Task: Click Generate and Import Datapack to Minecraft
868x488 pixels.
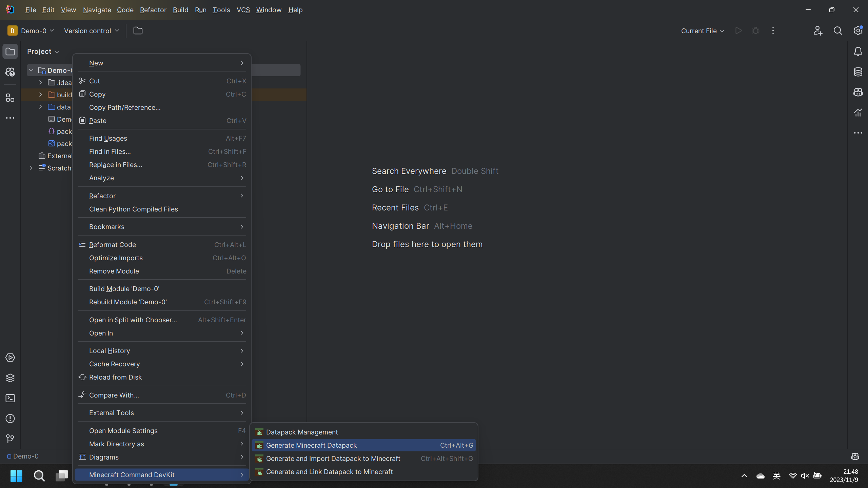Action: coord(333,459)
